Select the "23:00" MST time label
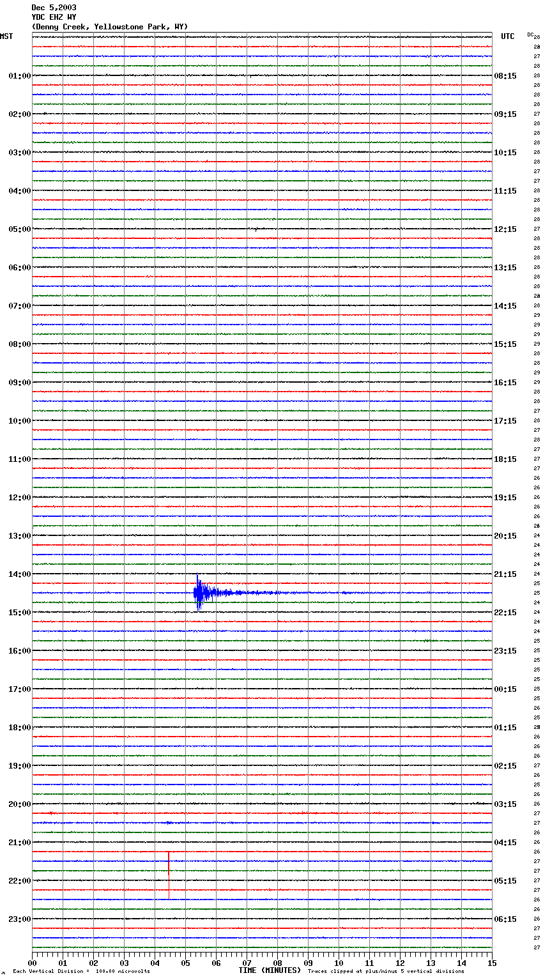 [20, 919]
